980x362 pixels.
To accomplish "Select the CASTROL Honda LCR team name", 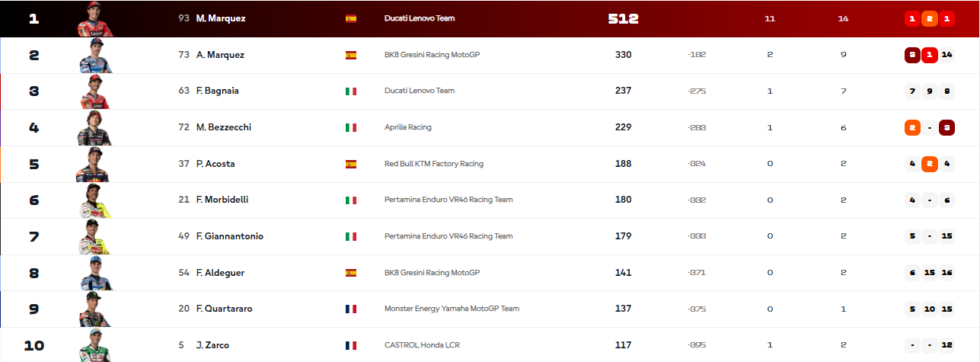I will pos(422,345).
